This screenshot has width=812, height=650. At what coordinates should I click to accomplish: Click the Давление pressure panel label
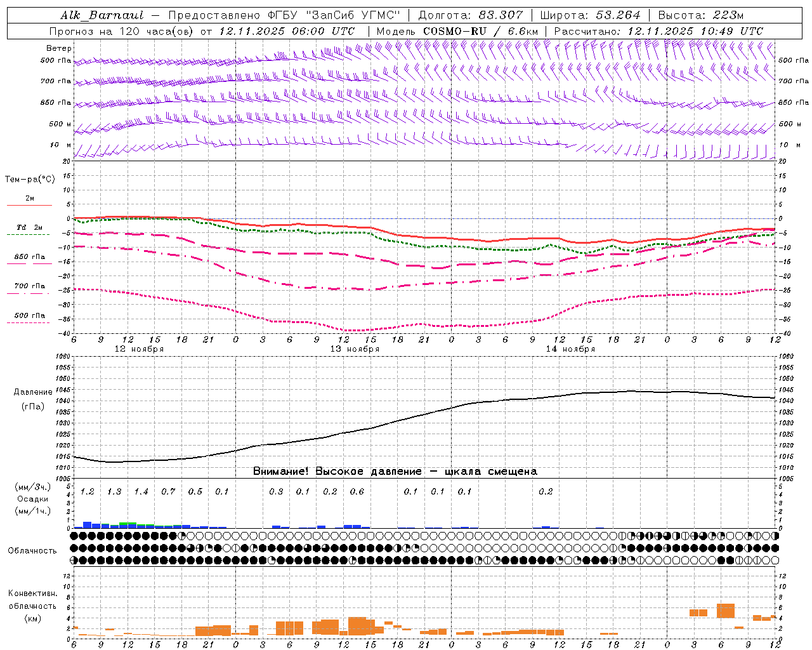pyautogui.click(x=33, y=392)
